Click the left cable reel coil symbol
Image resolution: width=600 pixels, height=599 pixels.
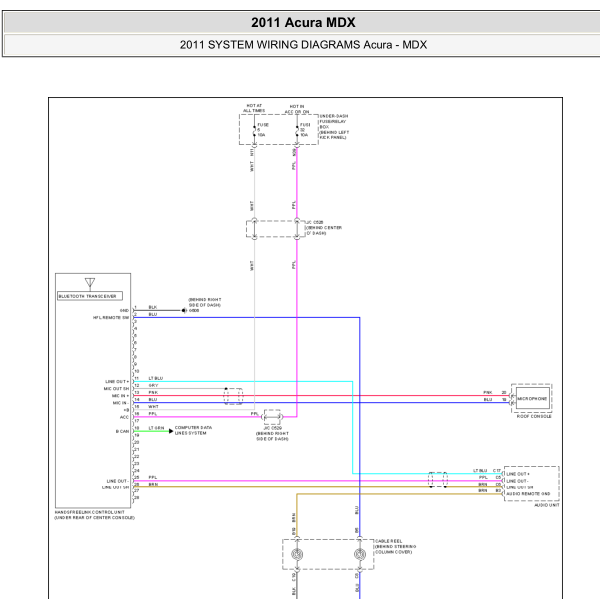coord(297,554)
